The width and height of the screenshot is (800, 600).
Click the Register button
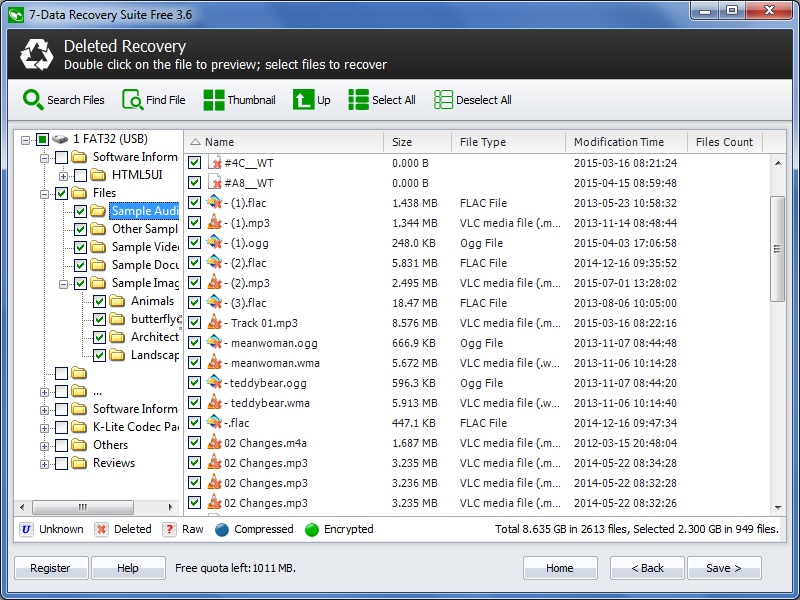[x=51, y=567]
